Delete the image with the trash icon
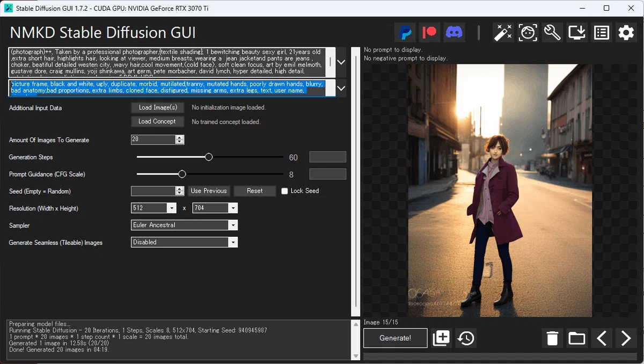This screenshot has height=364, width=644. (552, 338)
